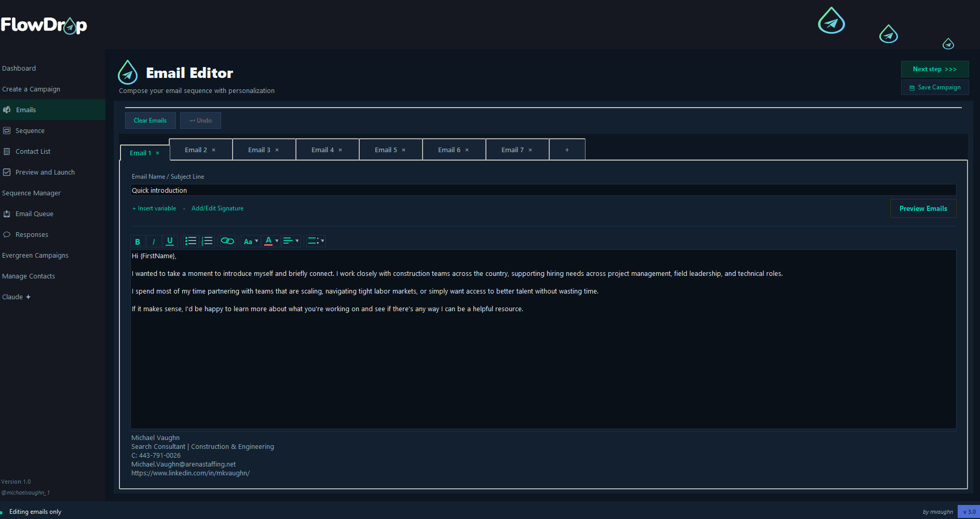Click into the email body text editor
Screen dimensions: 980x519
(543, 339)
